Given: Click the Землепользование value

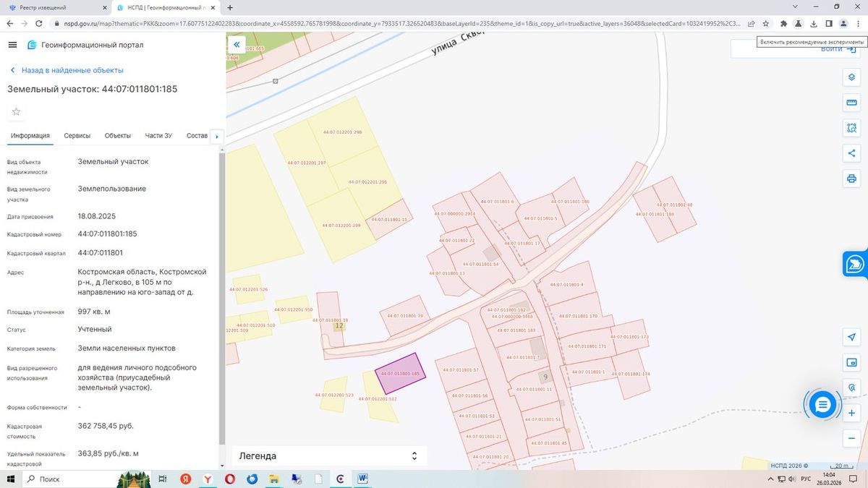Looking at the screenshot, I should coord(112,189).
